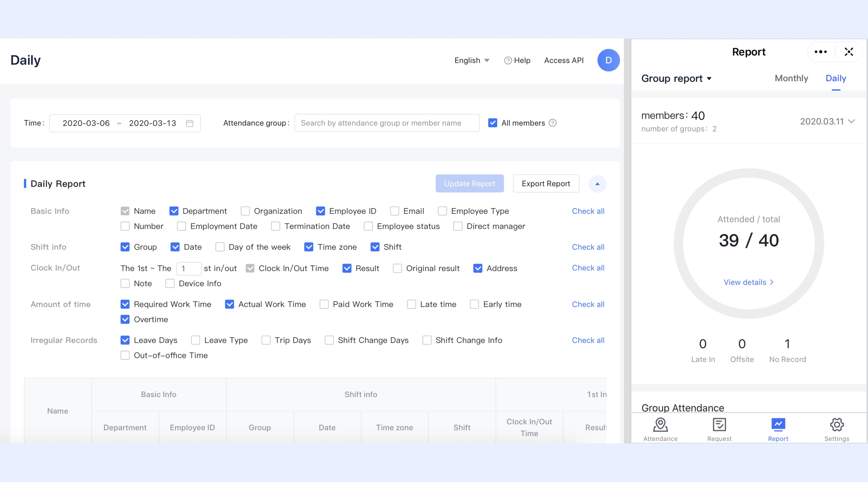Check the Organization checkbox
The width and height of the screenshot is (868, 482).
(245, 211)
